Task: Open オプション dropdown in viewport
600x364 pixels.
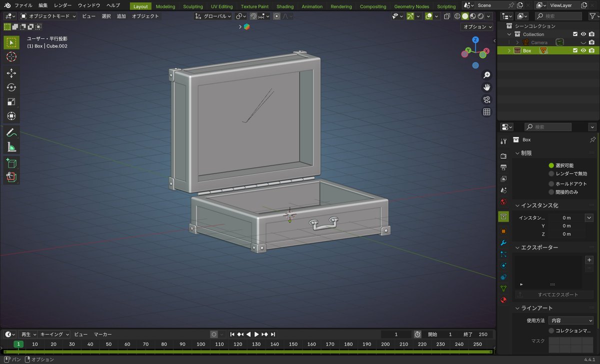Action: click(x=477, y=27)
